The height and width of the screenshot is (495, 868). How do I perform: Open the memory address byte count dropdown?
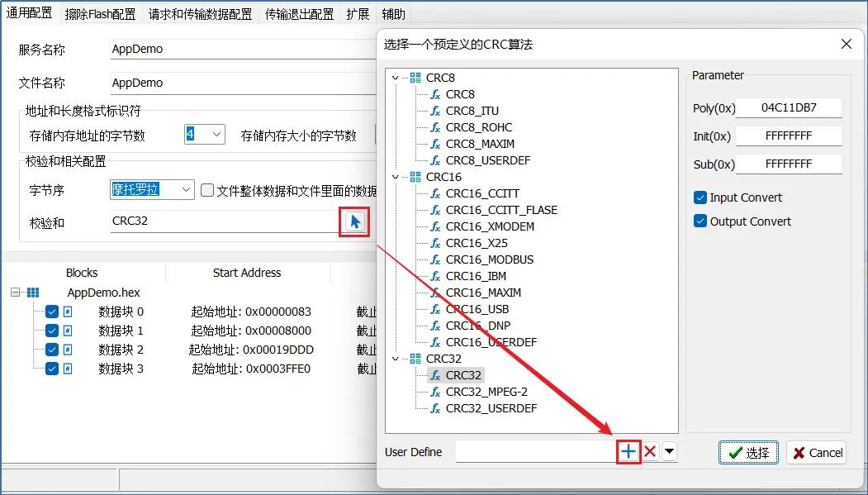(x=214, y=133)
